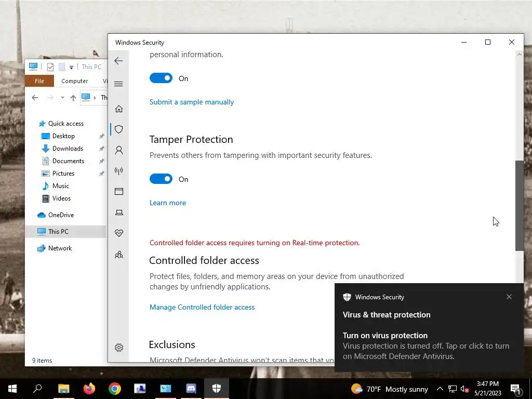Open Videos in Quick access

point(61,198)
